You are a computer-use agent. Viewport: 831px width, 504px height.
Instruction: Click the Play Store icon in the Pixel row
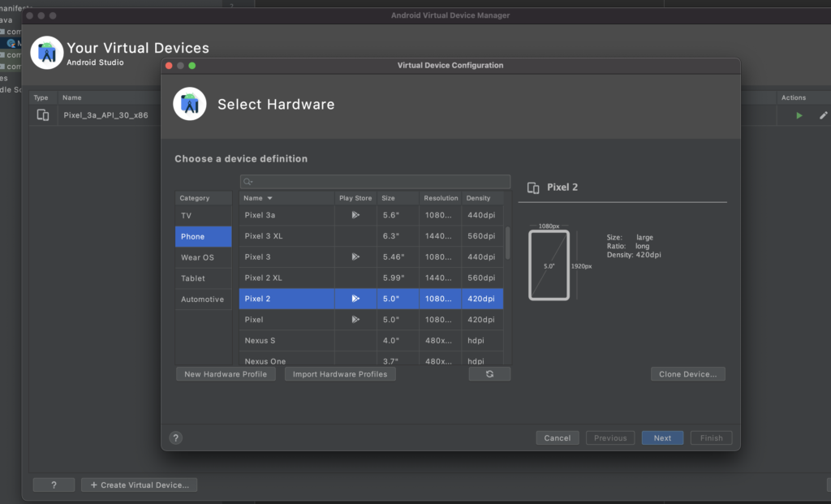(x=355, y=320)
